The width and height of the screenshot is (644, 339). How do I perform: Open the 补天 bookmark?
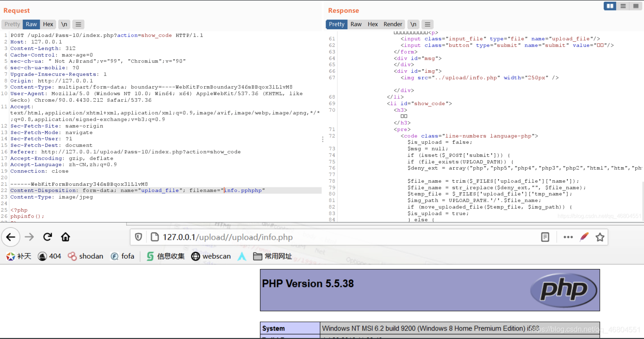(x=19, y=256)
